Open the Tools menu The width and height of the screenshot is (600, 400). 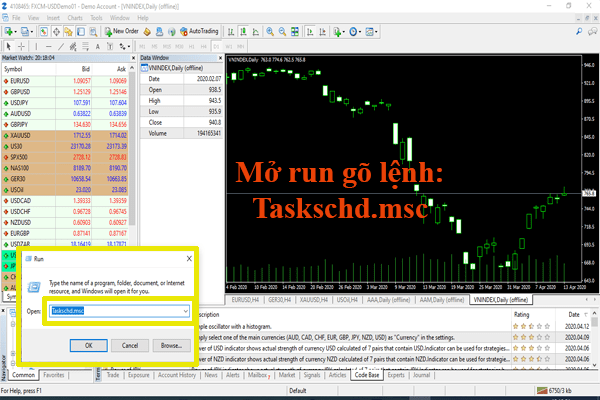(96, 18)
